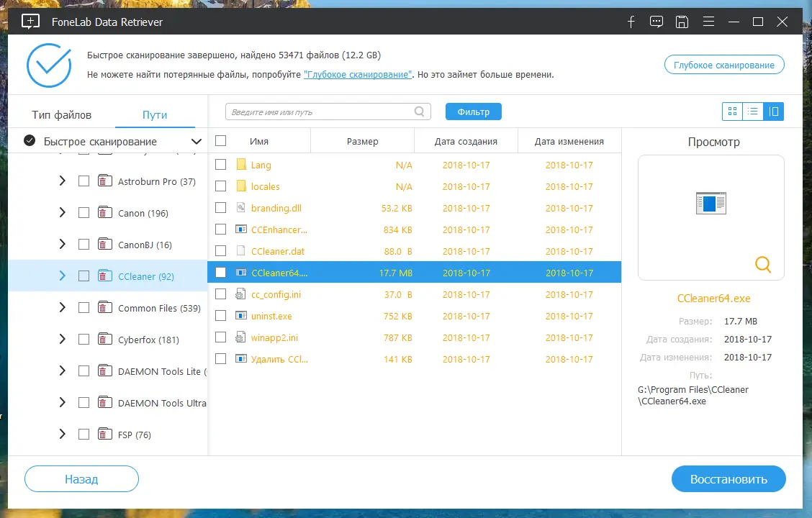Screen dimensions: 812x518
Task: Open the Facebook share icon in title bar
Action: point(631,22)
